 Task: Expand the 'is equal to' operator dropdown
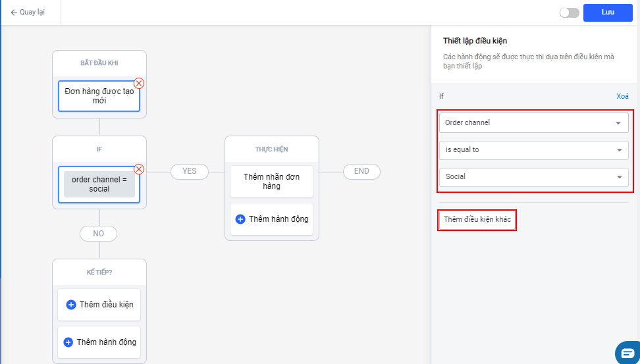click(x=533, y=150)
